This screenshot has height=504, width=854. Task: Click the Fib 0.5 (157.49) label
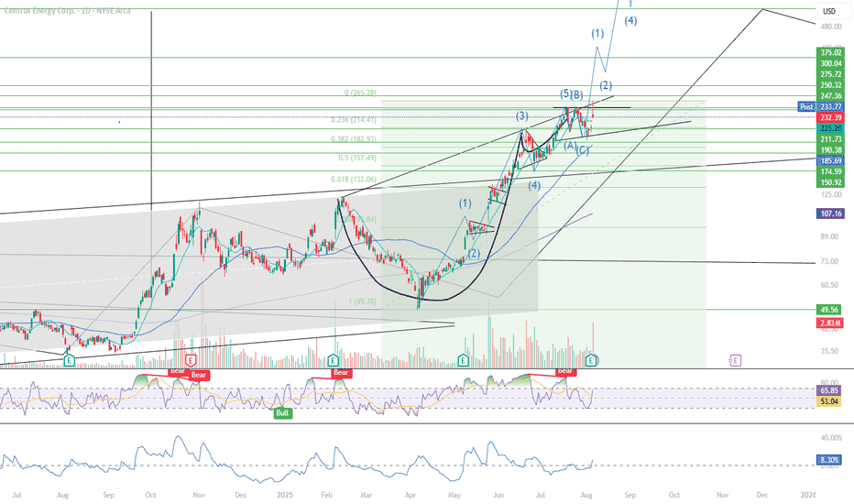356,158
